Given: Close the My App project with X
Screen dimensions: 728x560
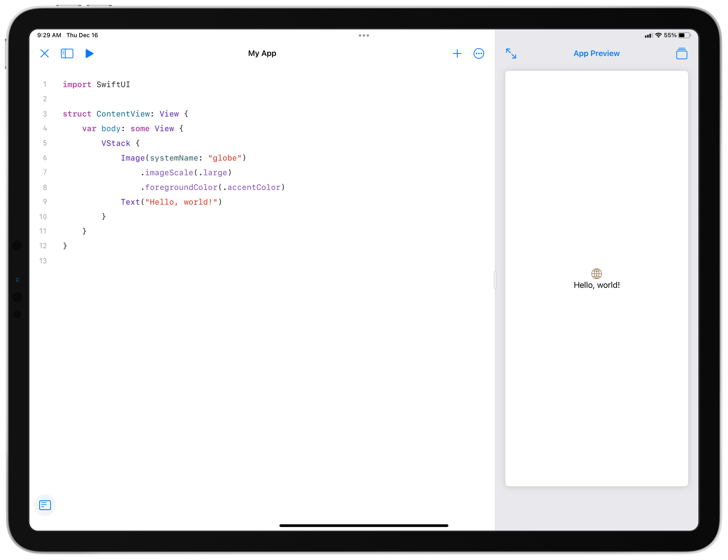Looking at the screenshot, I should (44, 54).
